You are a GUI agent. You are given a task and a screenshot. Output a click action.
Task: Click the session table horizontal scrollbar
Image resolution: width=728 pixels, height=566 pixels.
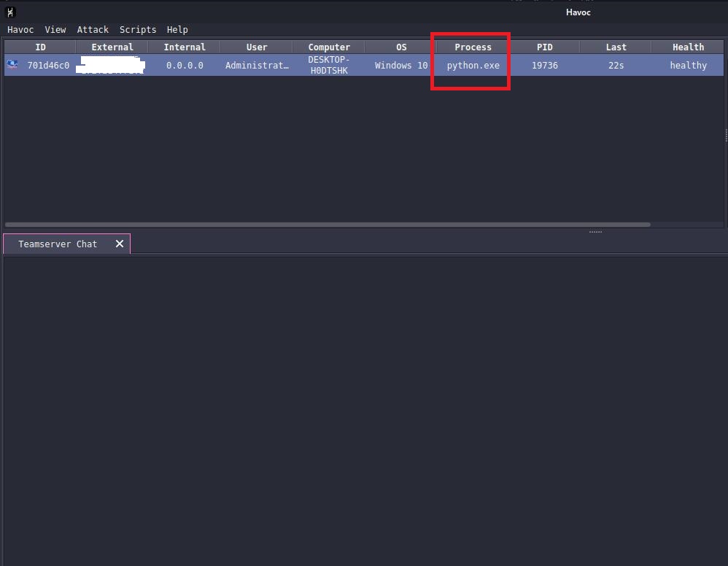pos(328,225)
